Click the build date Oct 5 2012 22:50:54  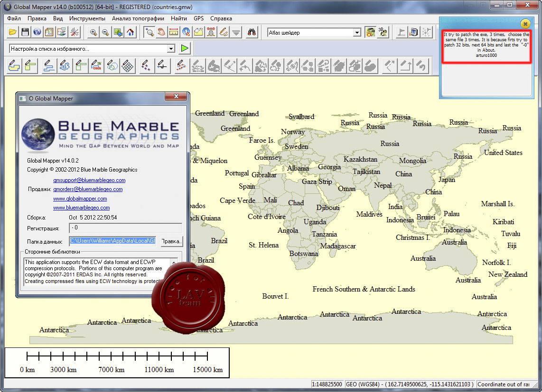(x=93, y=217)
